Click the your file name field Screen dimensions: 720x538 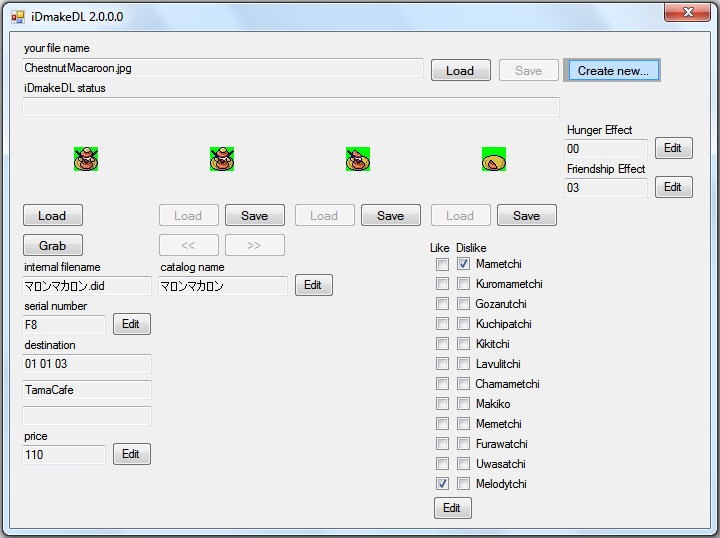coord(223,68)
